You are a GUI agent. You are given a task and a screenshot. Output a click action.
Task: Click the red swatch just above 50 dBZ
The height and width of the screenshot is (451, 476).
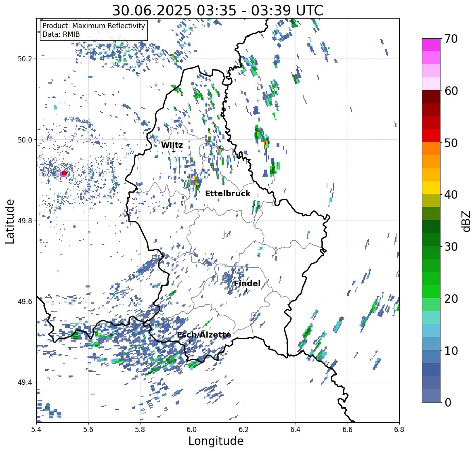[431, 136]
